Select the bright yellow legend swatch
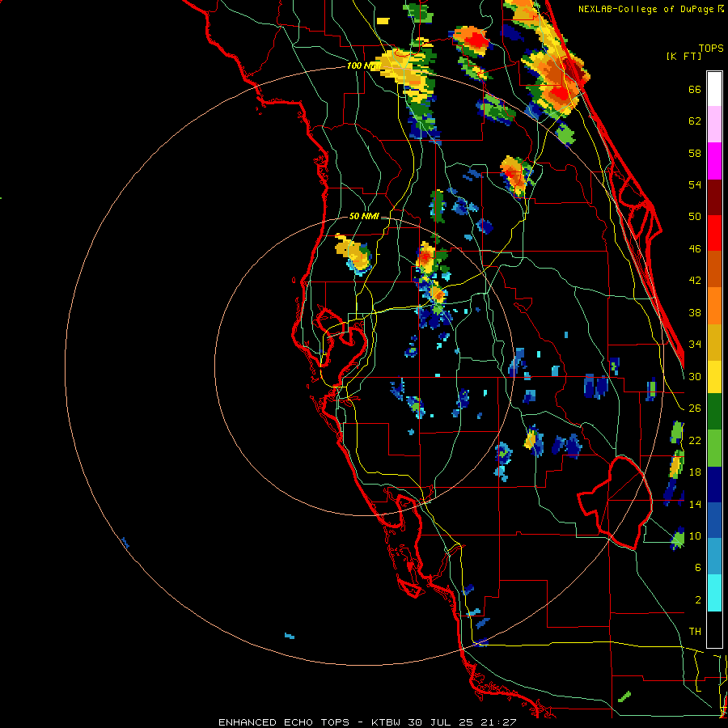This screenshot has height=728, width=728. pos(714,377)
